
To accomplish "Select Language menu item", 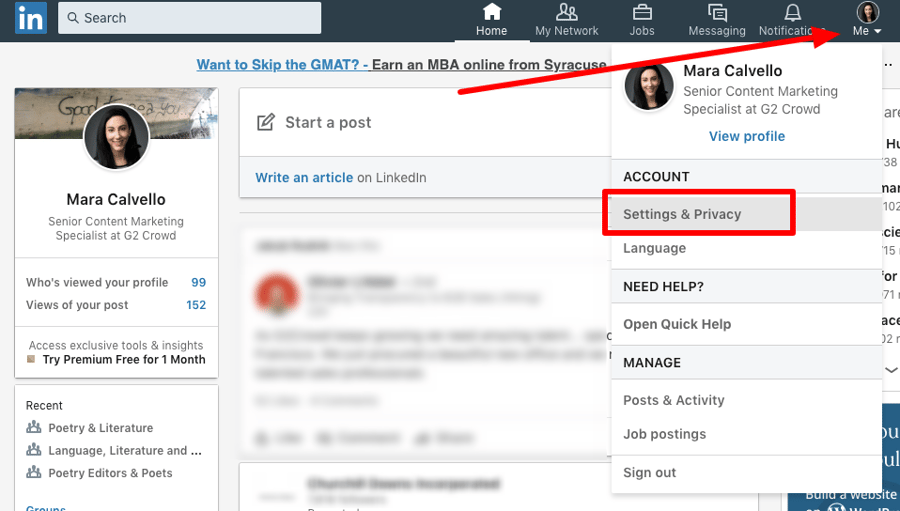I will point(747,248).
